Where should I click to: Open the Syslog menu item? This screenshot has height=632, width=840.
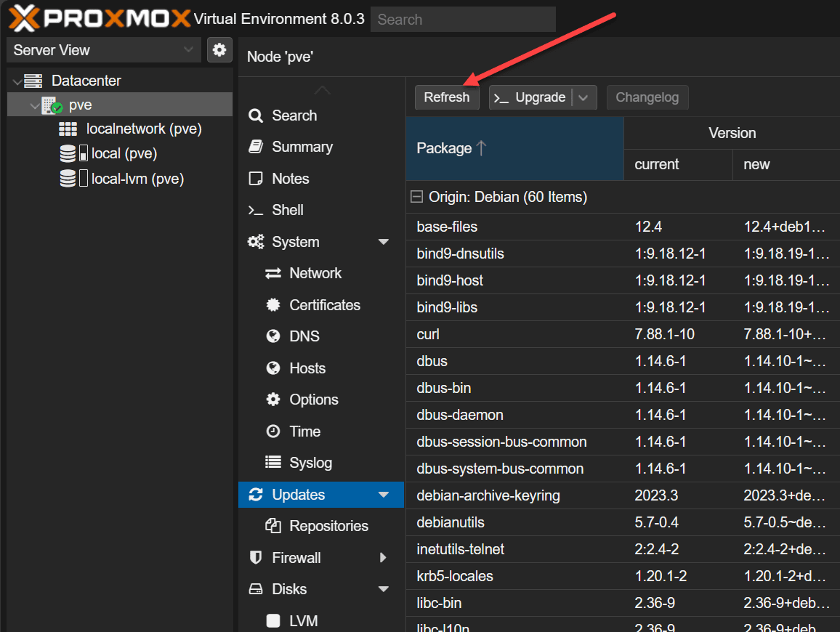pos(321,463)
